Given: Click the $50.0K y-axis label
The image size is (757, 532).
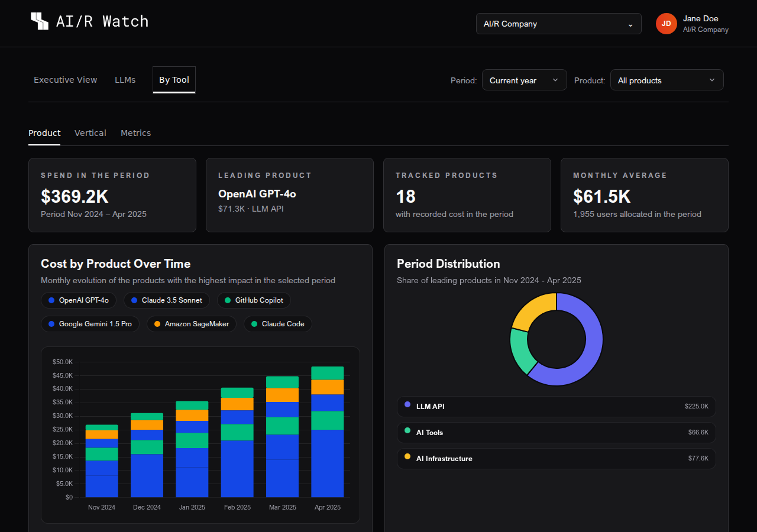Looking at the screenshot, I should pyautogui.click(x=63, y=362).
